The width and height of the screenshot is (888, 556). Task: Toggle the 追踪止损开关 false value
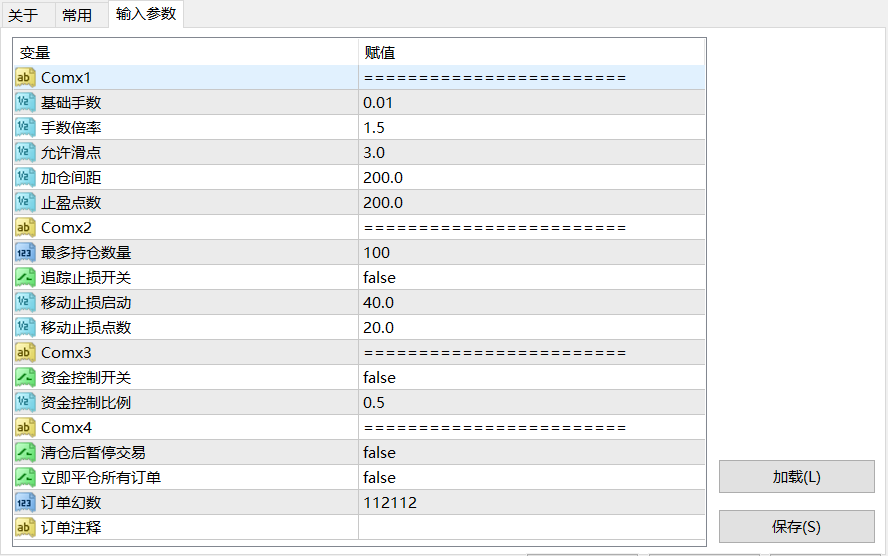coord(380,278)
